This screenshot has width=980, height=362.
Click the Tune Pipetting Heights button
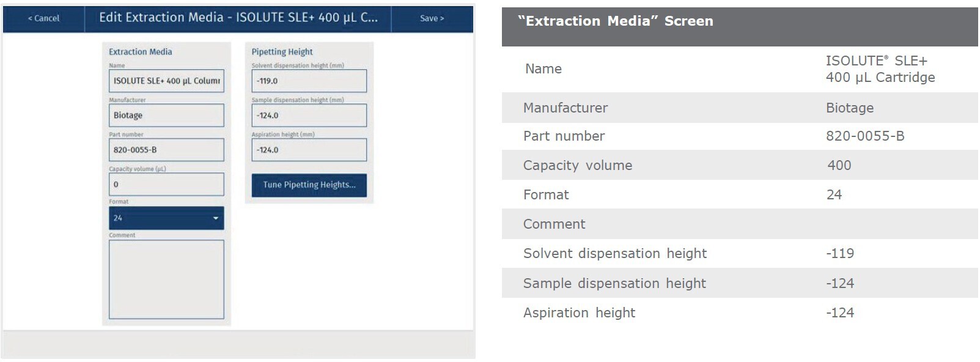pyautogui.click(x=309, y=185)
